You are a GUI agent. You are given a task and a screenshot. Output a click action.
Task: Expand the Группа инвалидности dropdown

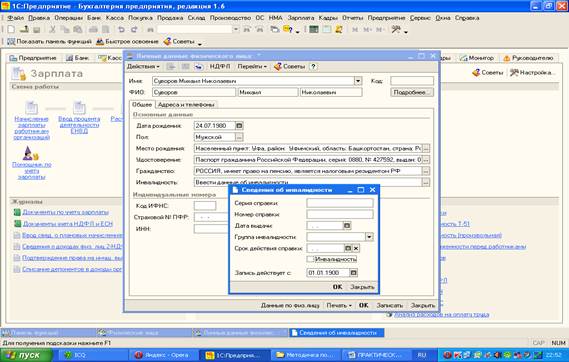(369, 237)
